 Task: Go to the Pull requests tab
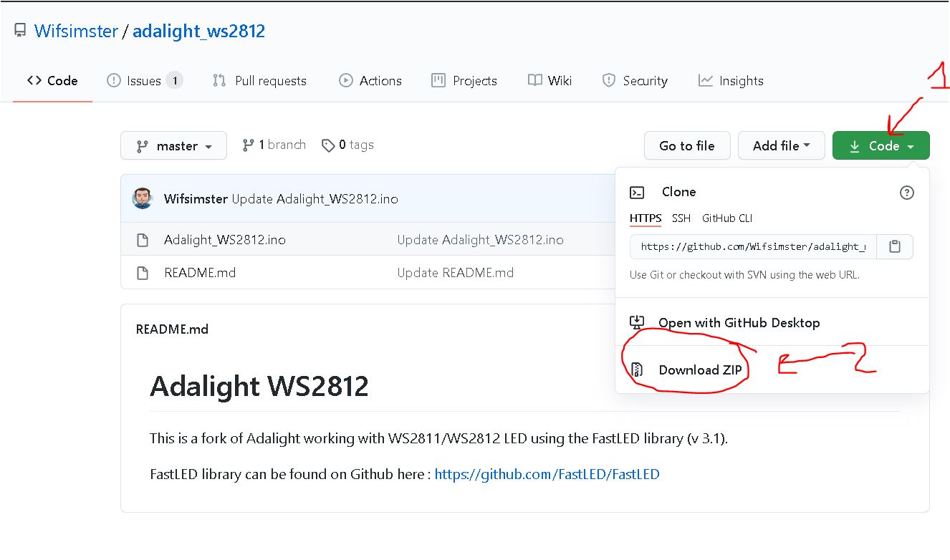pos(259,81)
